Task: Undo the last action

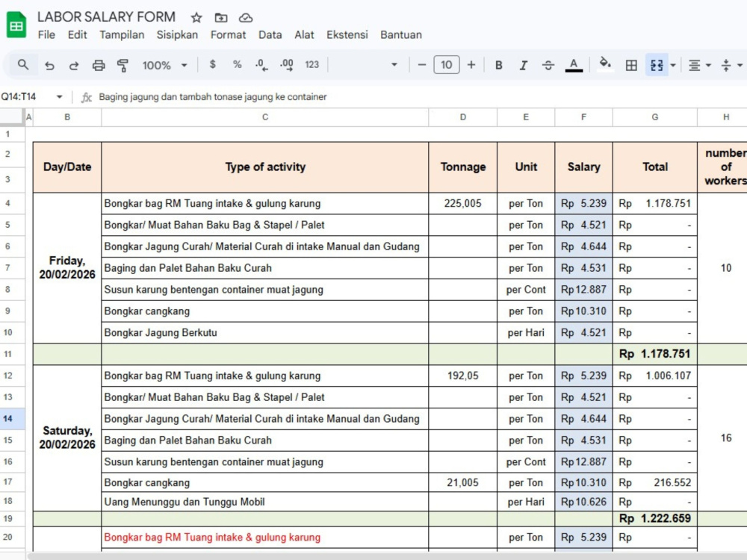Action: [49, 65]
